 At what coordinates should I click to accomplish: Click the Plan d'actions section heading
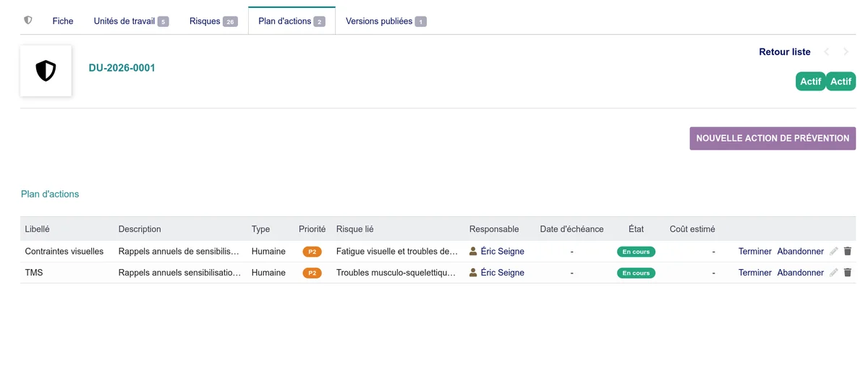[50, 194]
